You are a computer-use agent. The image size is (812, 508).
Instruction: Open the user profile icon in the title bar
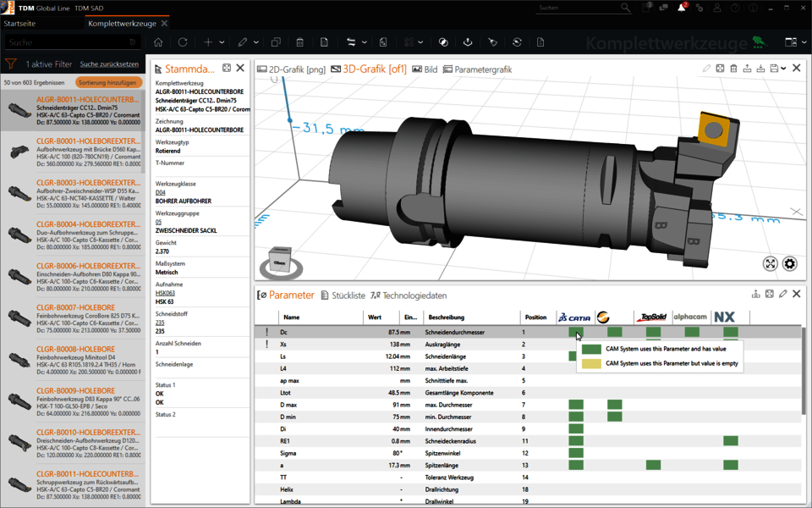coord(717,8)
